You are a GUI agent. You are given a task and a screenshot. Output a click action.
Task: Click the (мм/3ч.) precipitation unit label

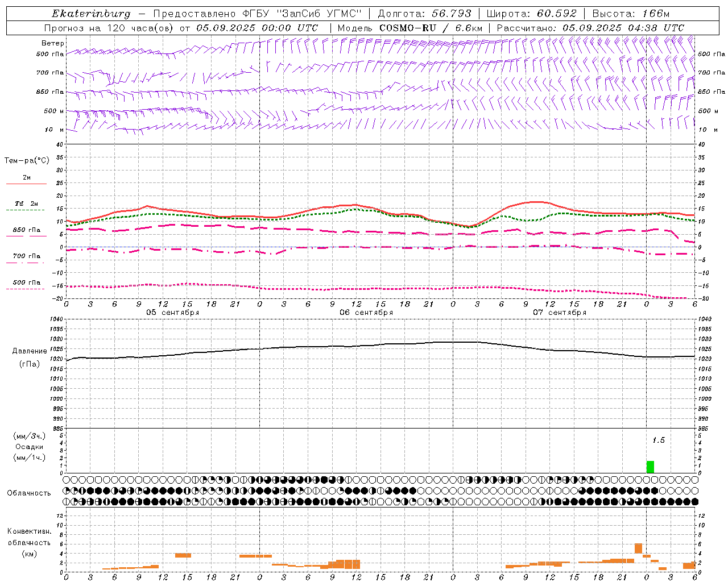pyautogui.click(x=30, y=436)
